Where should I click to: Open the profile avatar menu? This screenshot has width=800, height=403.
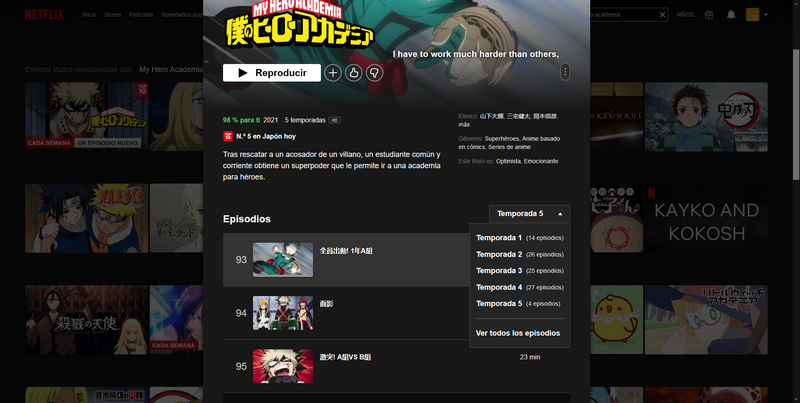coord(753,14)
